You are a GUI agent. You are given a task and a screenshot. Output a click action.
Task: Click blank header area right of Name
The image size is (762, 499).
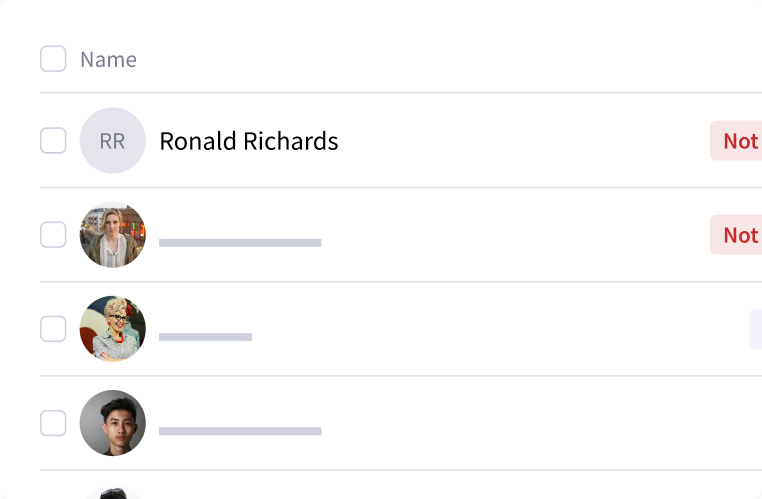coord(450,59)
